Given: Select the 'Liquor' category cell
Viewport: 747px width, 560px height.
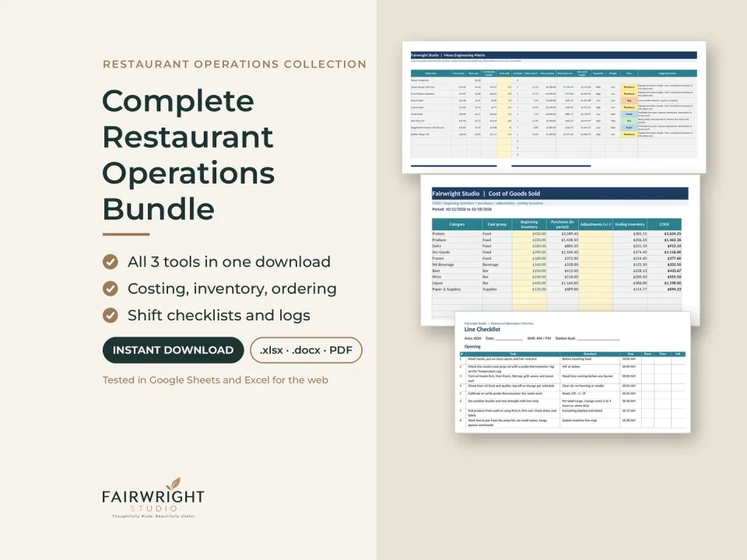Looking at the screenshot, I should (x=457, y=283).
